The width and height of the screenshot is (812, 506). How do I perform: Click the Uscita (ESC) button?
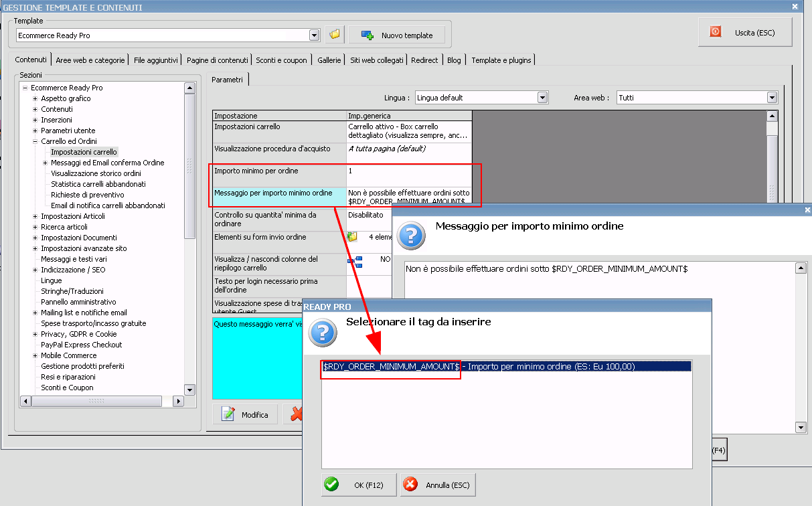click(x=745, y=32)
